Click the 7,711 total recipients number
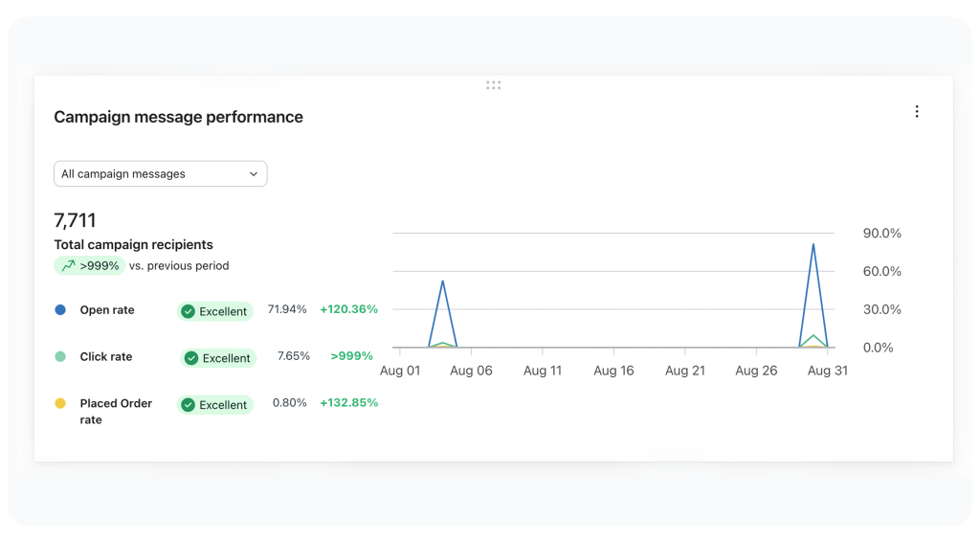This screenshot has height=542, width=980. tap(75, 220)
